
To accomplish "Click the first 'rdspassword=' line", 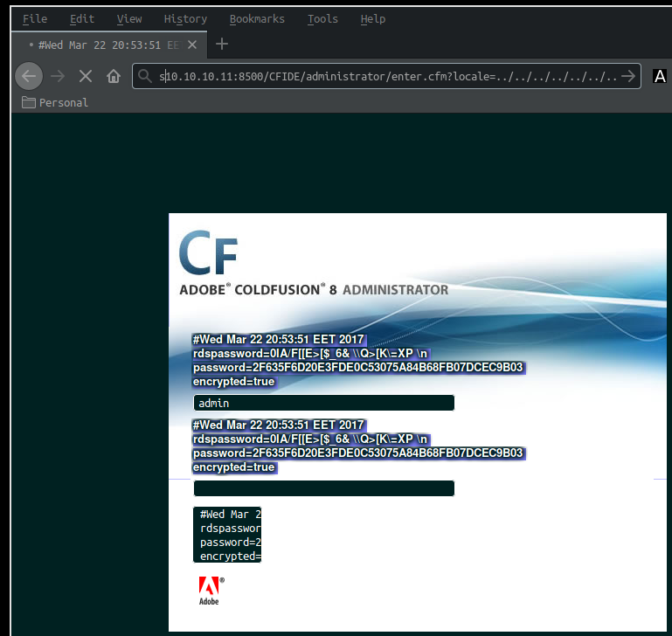I will (310, 354).
